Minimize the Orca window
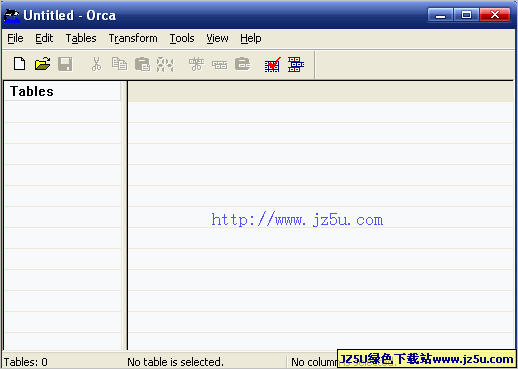 tap(440, 15)
